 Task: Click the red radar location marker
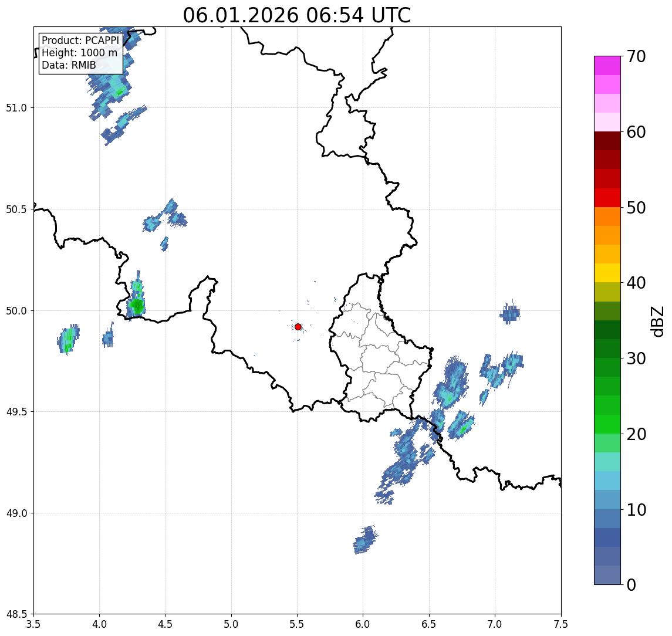coord(298,327)
